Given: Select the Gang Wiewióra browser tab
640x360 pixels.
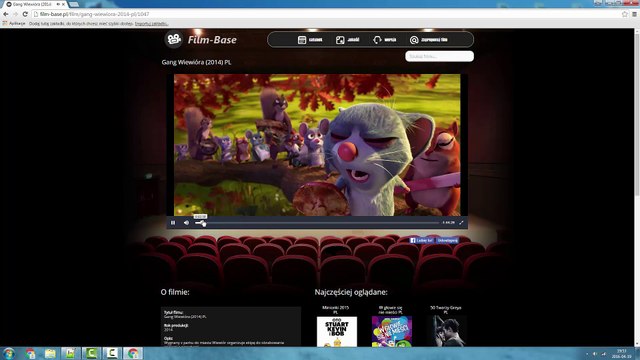Looking at the screenshot, I should point(33,4).
